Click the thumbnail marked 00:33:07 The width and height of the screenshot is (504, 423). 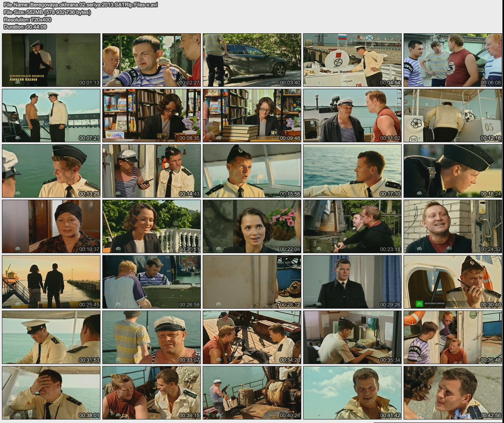[152, 337]
